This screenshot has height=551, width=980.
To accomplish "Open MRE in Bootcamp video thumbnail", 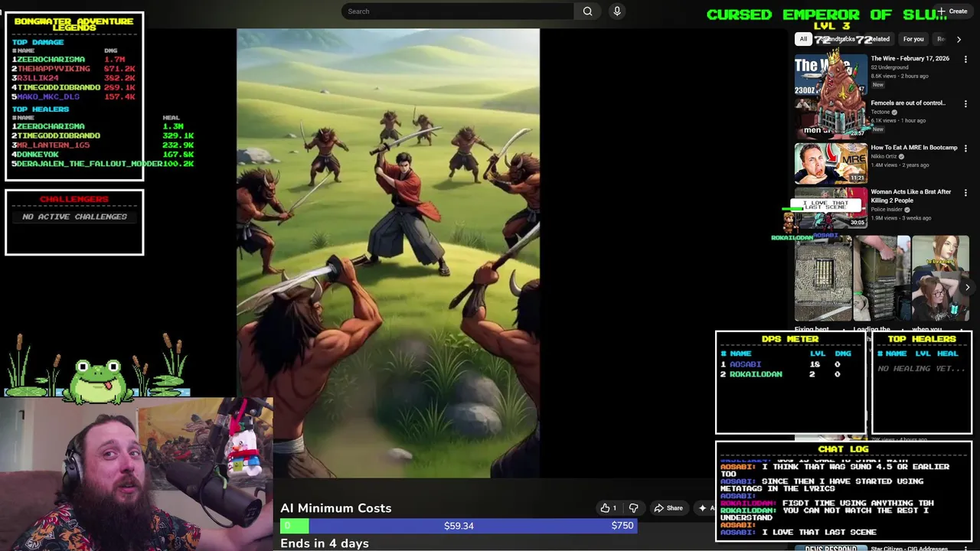I will pyautogui.click(x=831, y=163).
